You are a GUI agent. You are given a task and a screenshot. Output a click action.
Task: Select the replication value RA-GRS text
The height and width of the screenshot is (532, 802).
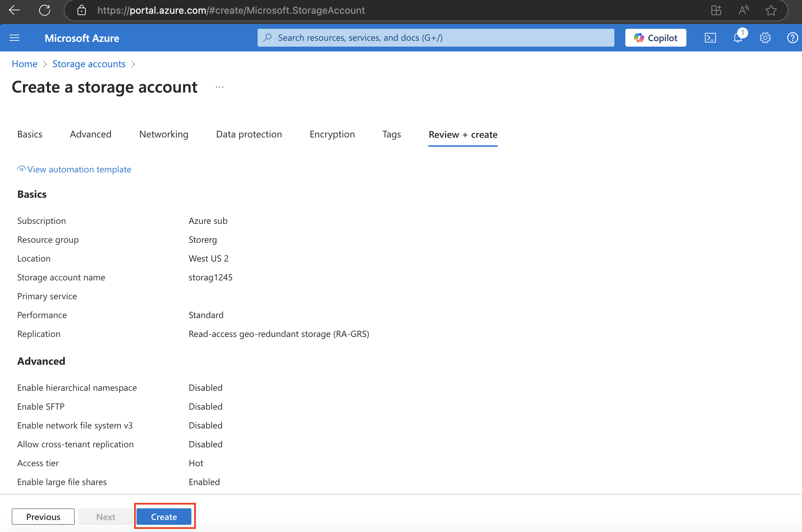(x=279, y=334)
